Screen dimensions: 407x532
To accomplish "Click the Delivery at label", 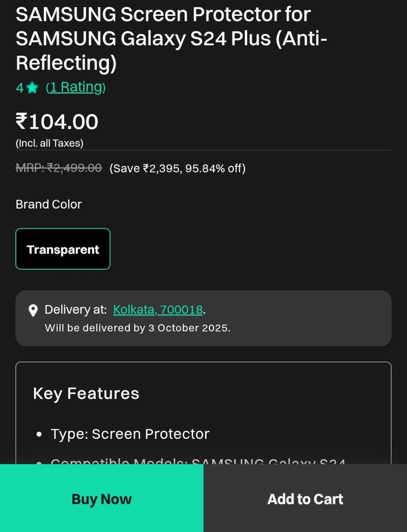I will (x=76, y=310).
